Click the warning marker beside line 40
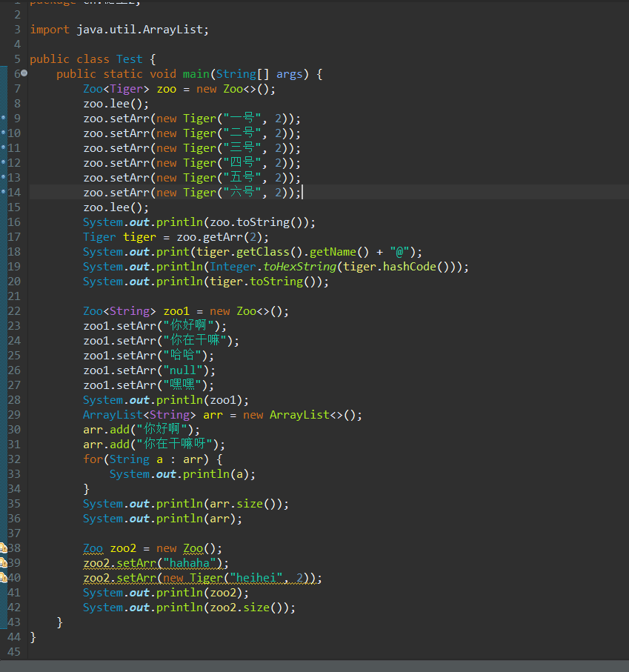The height and width of the screenshot is (672, 629). [x=3, y=578]
